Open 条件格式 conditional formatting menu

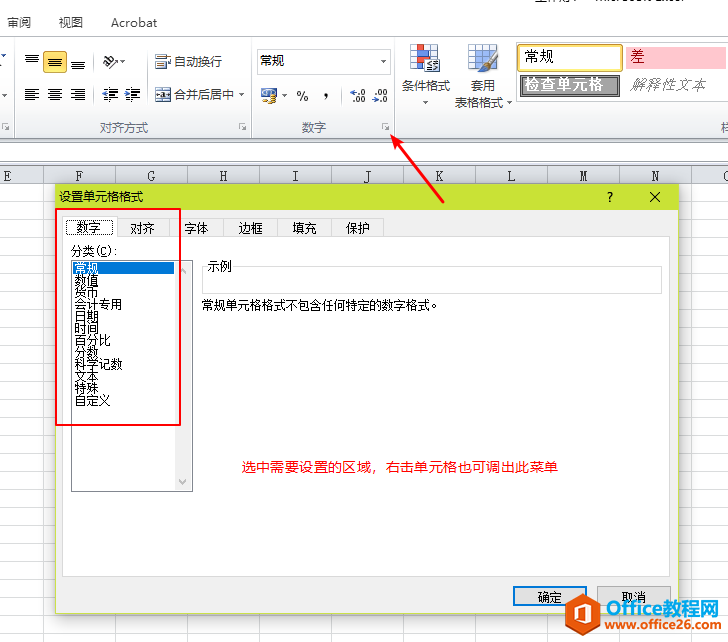click(x=425, y=75)
